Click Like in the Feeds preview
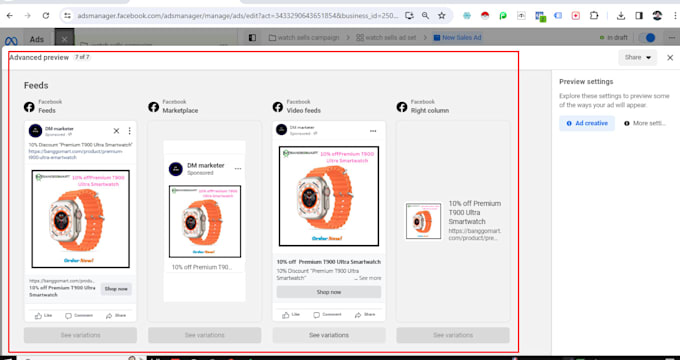Image resolution: width=680 pixels, height=360 pixels. 43,316
